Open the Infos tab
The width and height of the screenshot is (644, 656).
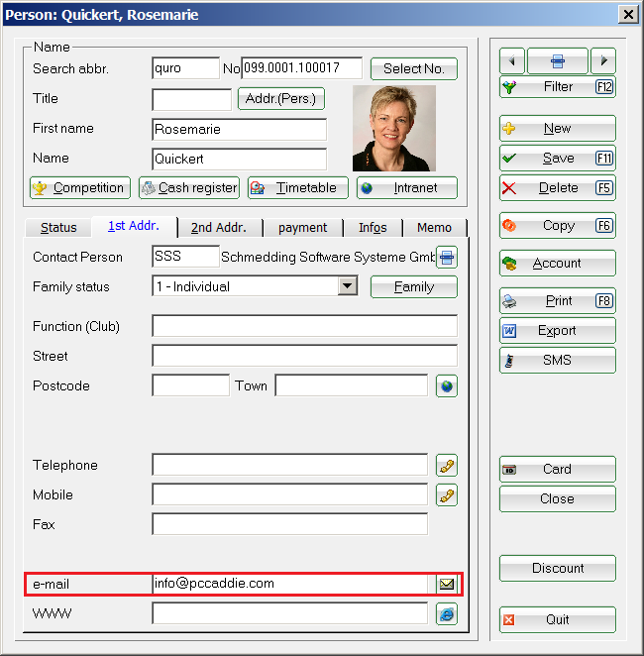coord(373,228)
